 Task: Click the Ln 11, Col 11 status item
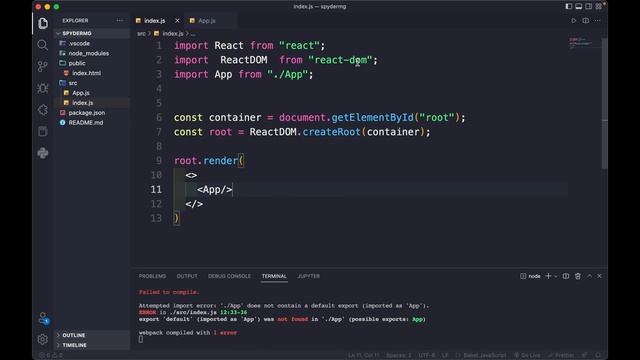coord(364,355)
